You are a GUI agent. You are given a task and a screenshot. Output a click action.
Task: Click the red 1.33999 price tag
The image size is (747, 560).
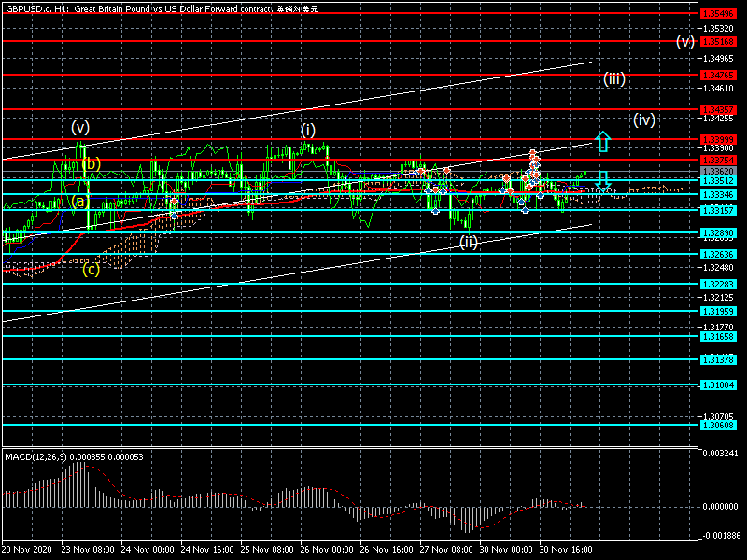pyautogui.click(x=718, y=139)
